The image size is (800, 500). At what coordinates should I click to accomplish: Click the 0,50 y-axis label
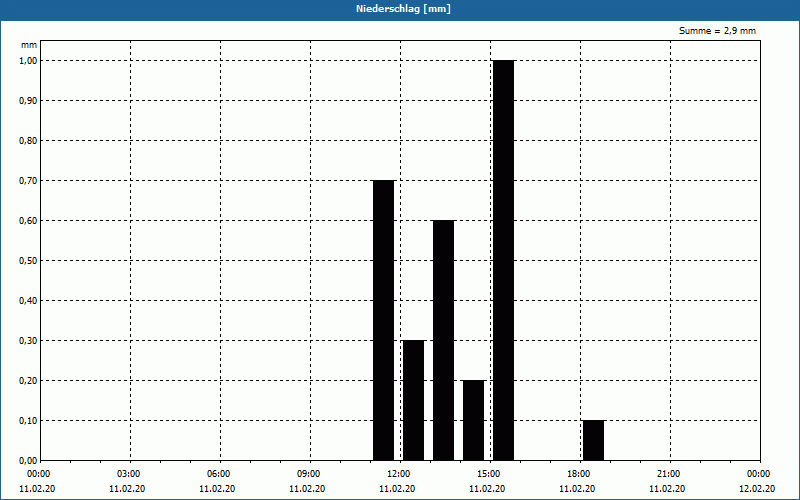[x=28, y=261]
